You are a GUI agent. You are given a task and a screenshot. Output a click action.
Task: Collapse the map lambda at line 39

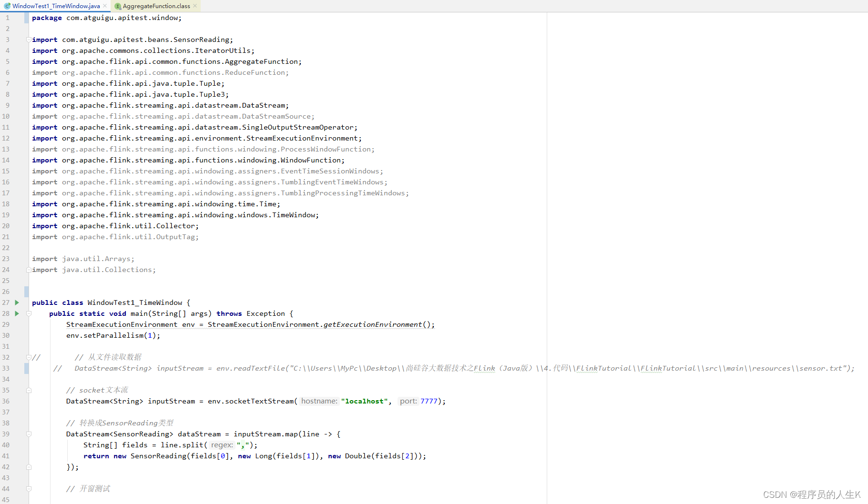tap(29, 434)
